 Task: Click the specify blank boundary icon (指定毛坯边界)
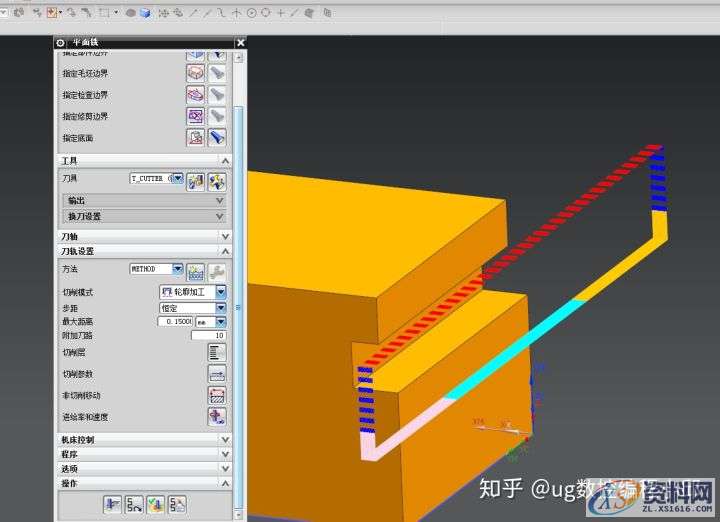195,73
